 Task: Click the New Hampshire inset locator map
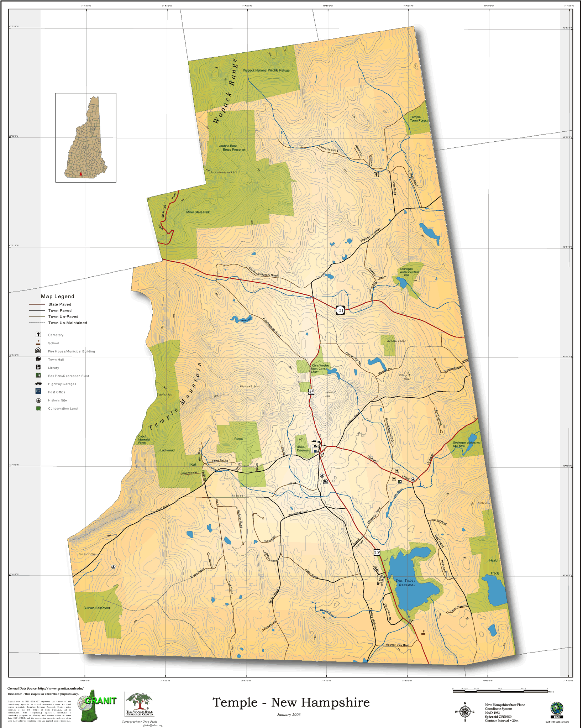[86, 138]
